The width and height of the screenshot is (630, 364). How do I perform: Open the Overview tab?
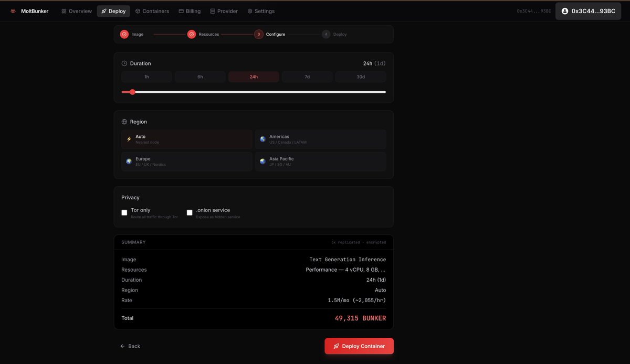coord(77,11)
